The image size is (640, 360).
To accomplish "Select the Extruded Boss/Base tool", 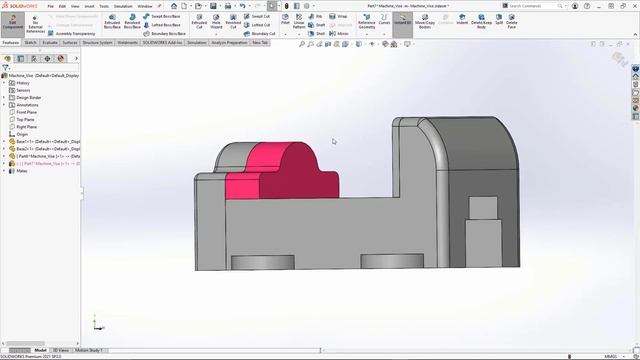I will coord(112,21).
